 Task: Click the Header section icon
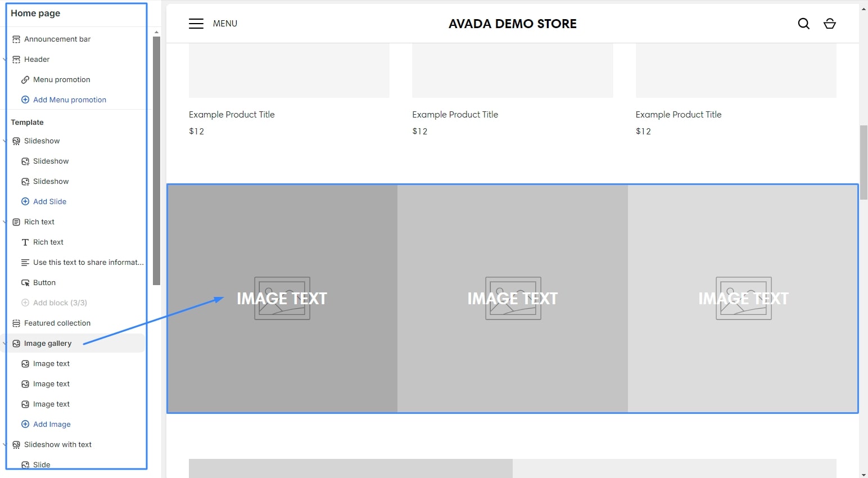[x=16, y=60]
